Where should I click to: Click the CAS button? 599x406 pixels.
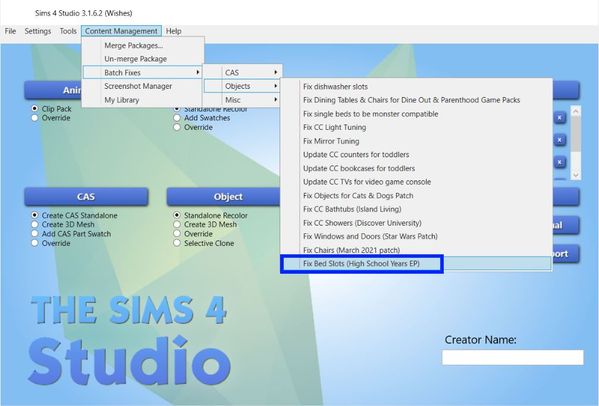[86, 197]
